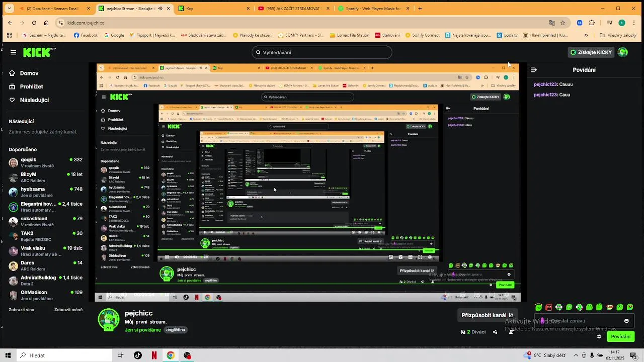Image resolution: width=644 pixels, height=362 pixels.
Task: Bookmark this tab with star icon
Action: click(563, 23)
